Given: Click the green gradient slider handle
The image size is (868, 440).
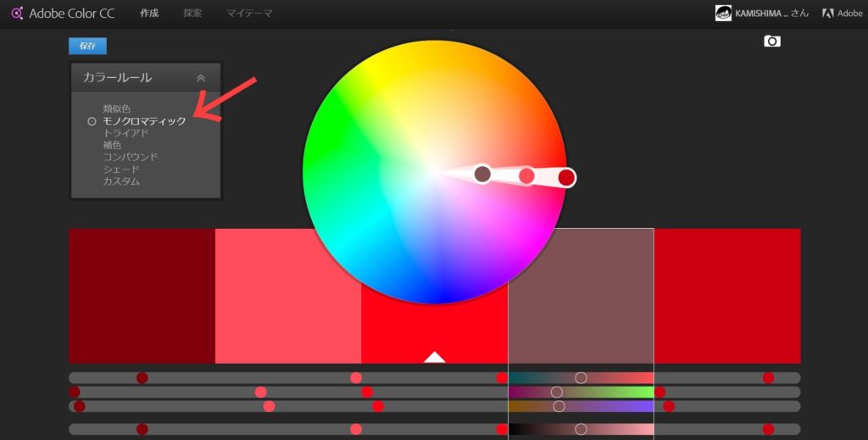Looking at the screenshot, I should coord(557,392).
